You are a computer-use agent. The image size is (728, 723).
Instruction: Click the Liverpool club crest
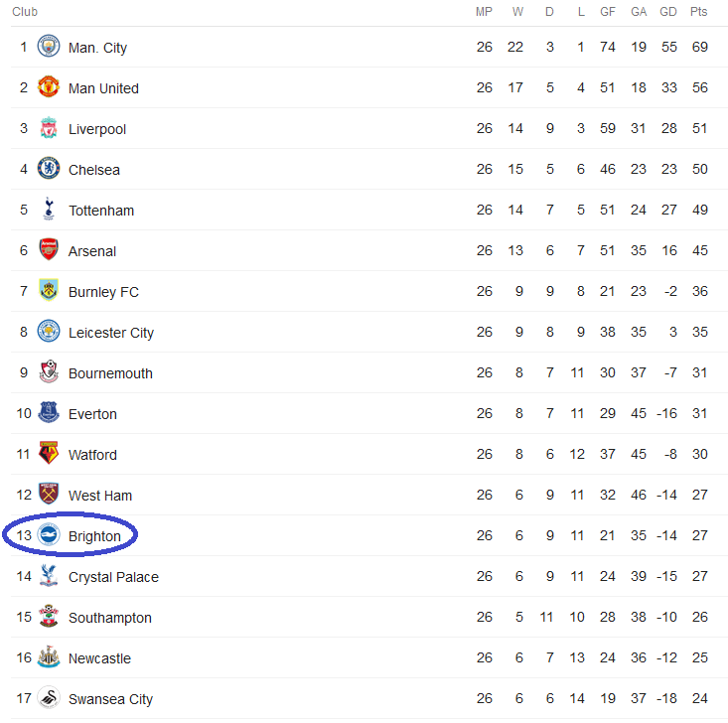point(49,128)
